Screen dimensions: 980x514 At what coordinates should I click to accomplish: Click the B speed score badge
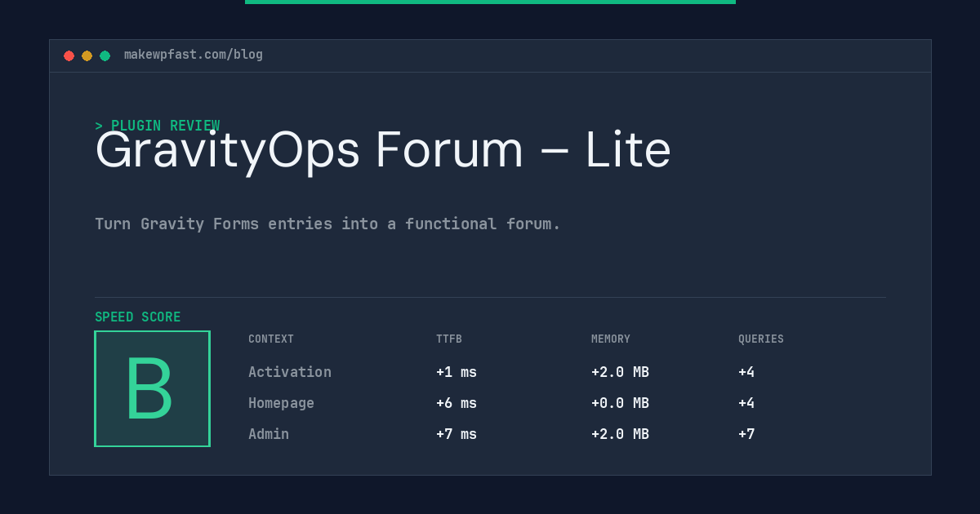pos(152,388)
